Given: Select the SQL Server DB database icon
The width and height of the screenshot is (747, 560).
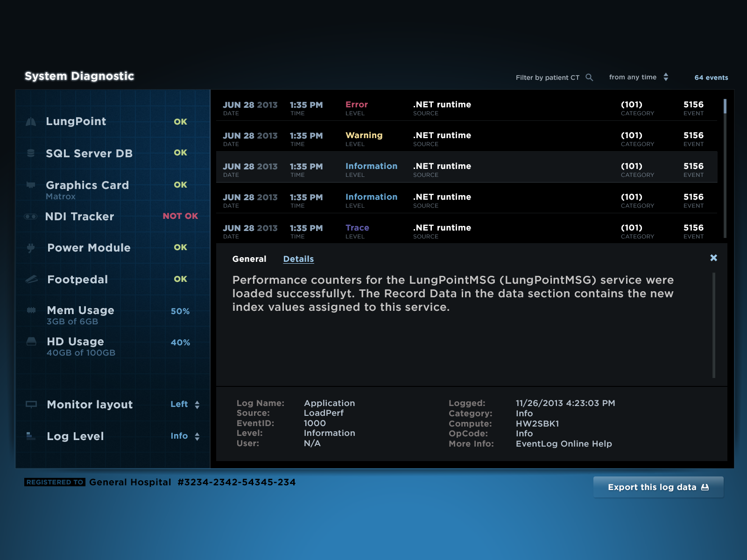Looking at the screenshot, I should point(30,153).
